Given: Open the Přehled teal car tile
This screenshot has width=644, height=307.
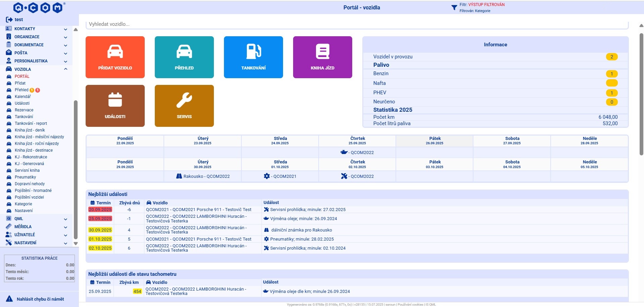Looking at the screenshot, I should click(x=184, y=57).
